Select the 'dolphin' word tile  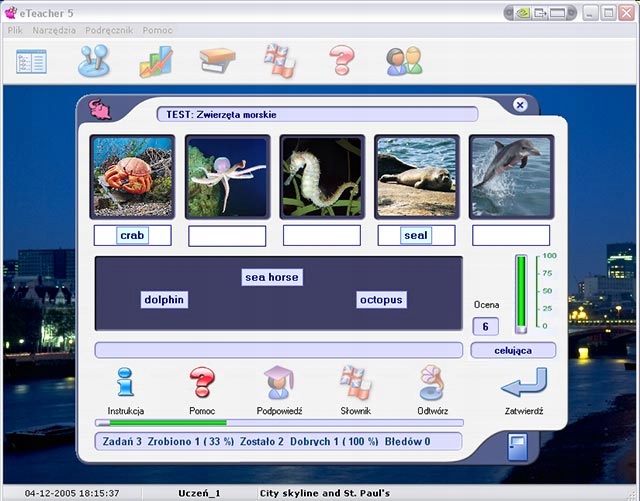(x=165, y=299)
